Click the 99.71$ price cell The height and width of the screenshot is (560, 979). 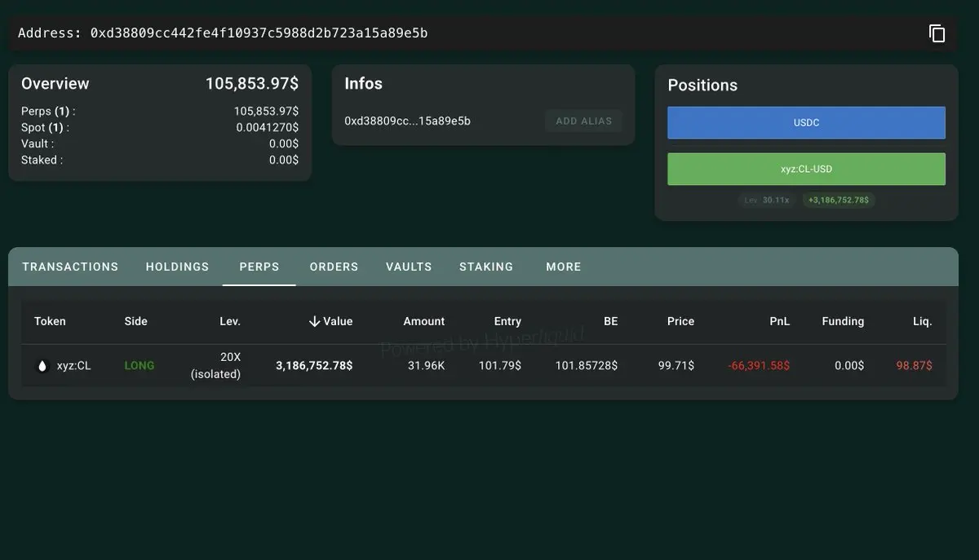tap(676, 366)
